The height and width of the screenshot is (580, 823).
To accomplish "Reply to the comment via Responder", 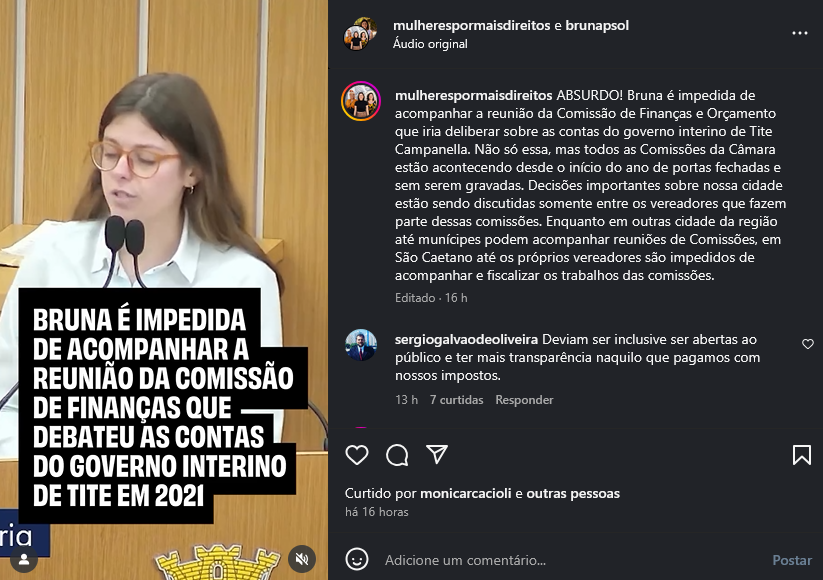I will click(524, 400).
